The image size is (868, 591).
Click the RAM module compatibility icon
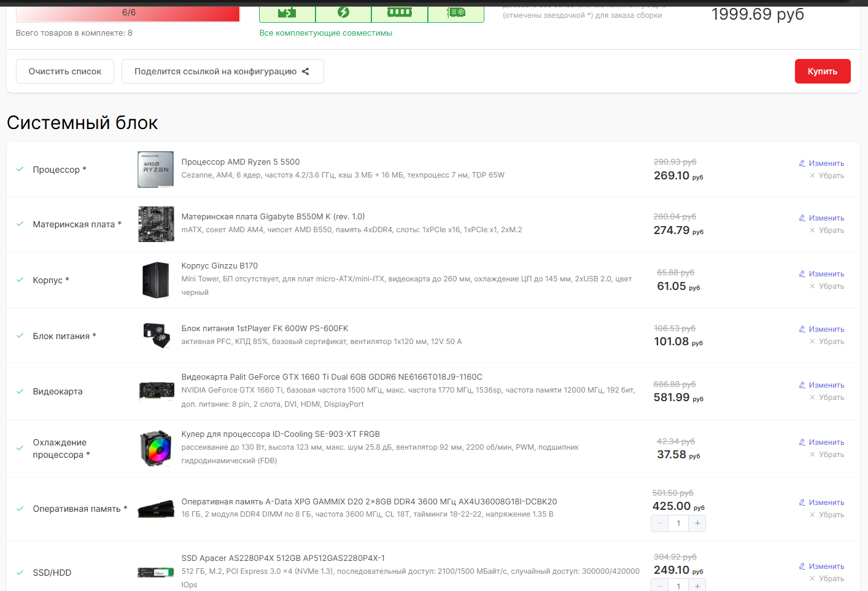pos(400,12)
